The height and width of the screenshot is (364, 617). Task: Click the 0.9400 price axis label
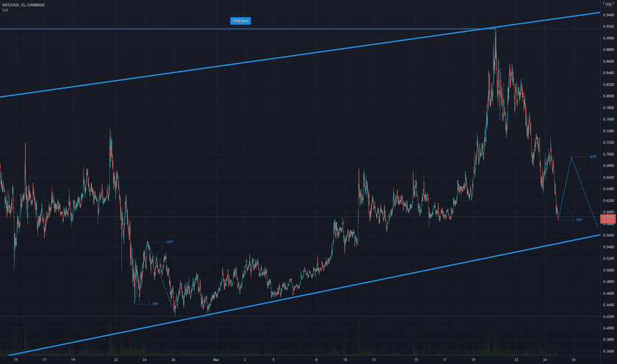tap(608, 15)
